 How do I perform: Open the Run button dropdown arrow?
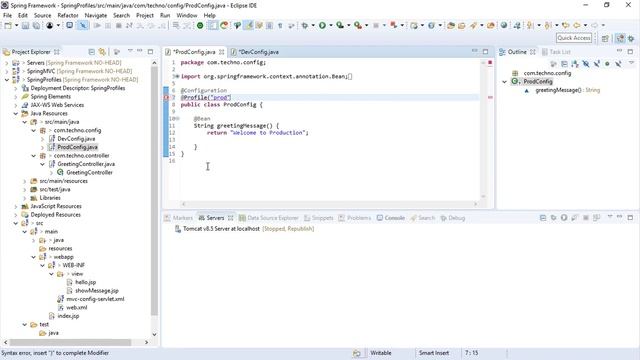point(331,25)
